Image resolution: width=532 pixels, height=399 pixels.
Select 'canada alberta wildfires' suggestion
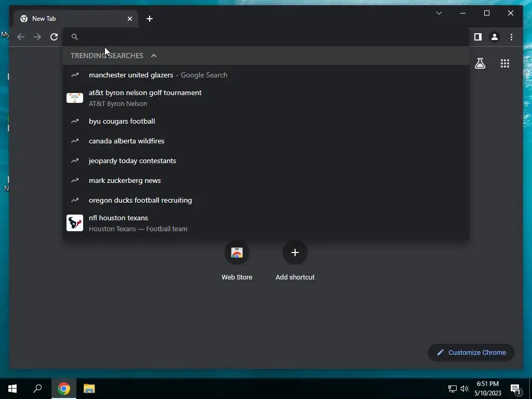pos(265,141)
